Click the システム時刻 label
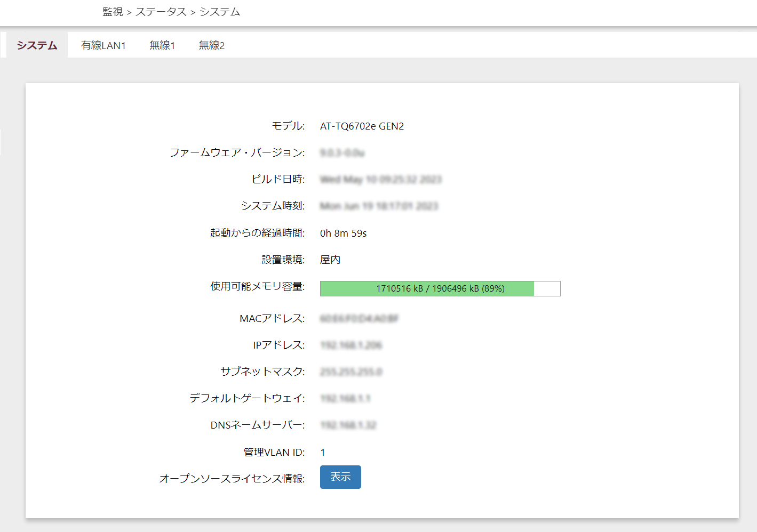Viewport: 757px width, 532px height. click(273, 206)
